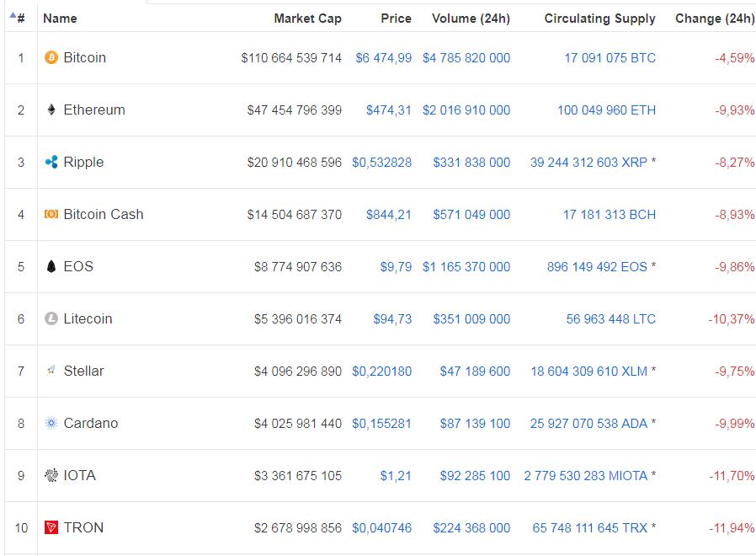Open the Bitcoin name link

point(85,57)
